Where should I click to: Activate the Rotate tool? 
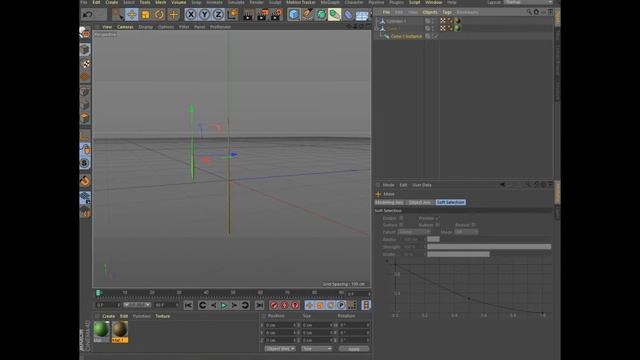tap(159, 15)
